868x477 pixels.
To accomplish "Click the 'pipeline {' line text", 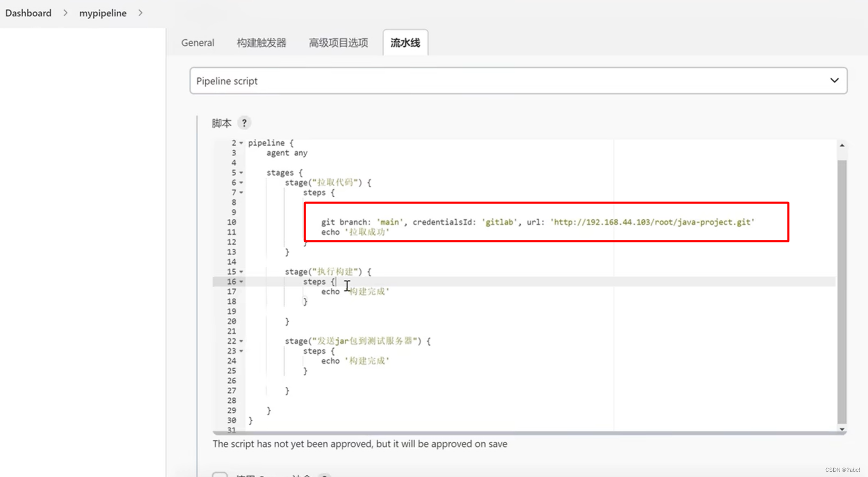I will click(271, 143).
